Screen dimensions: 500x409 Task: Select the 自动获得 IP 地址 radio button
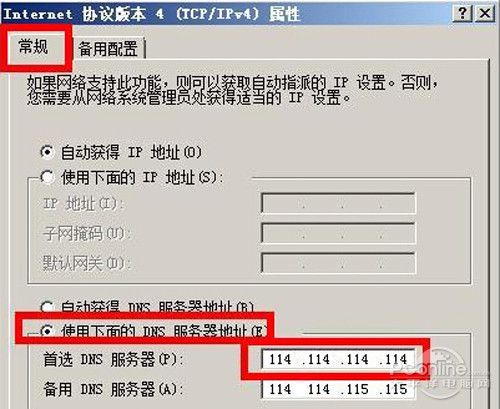[x=47, y=152]
